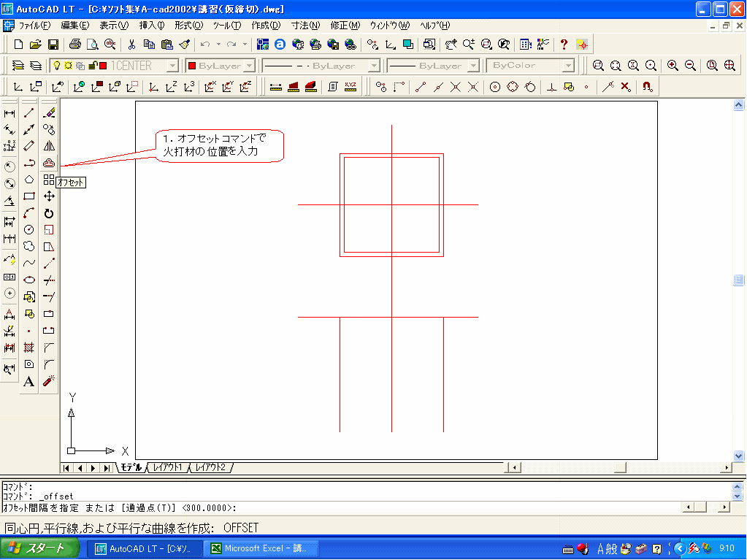The image size is (747, 560).
Task: Toggle Snap to Endpoint object snap
Action: [x=421, y=87]
